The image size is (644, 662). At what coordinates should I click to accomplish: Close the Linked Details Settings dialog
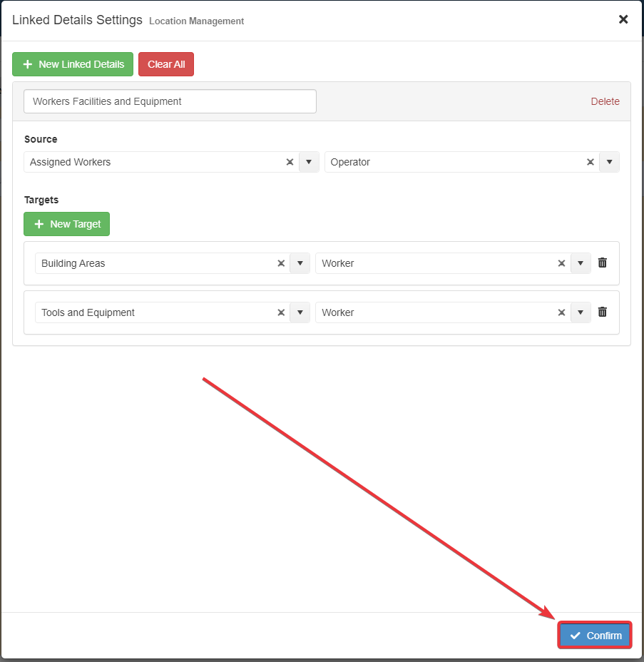pyautogui.click(x=623, y=19)
